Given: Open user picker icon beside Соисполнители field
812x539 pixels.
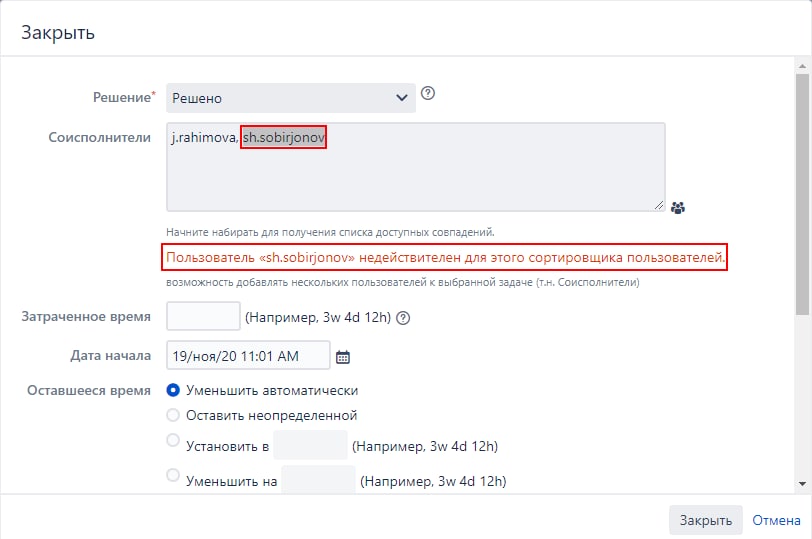Looking at the screenshot, I should [x=678, y=208].
